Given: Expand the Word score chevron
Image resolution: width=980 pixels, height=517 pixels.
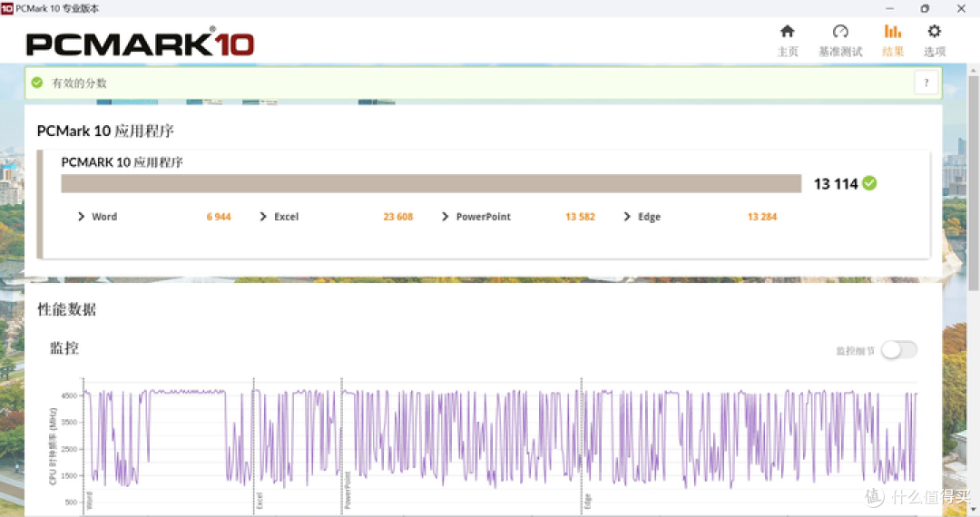Looking at the screenshot, I should click(81, 217).
